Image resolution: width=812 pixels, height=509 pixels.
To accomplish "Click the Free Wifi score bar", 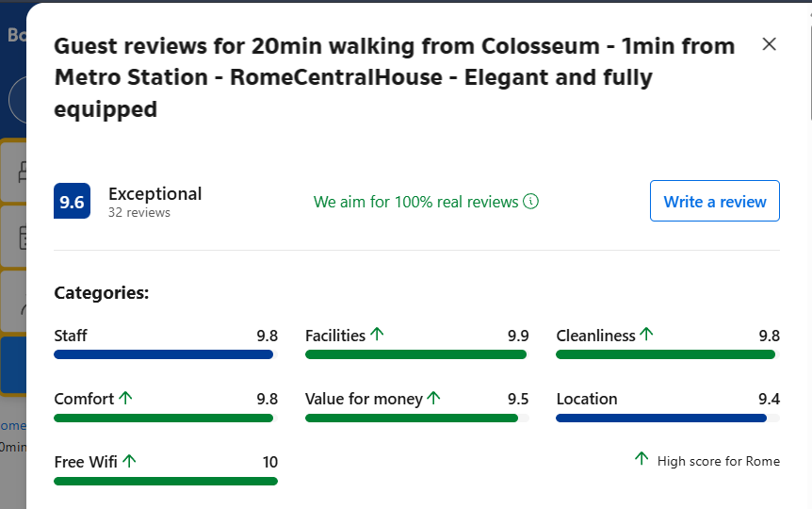I will click(x=166, y=482).
